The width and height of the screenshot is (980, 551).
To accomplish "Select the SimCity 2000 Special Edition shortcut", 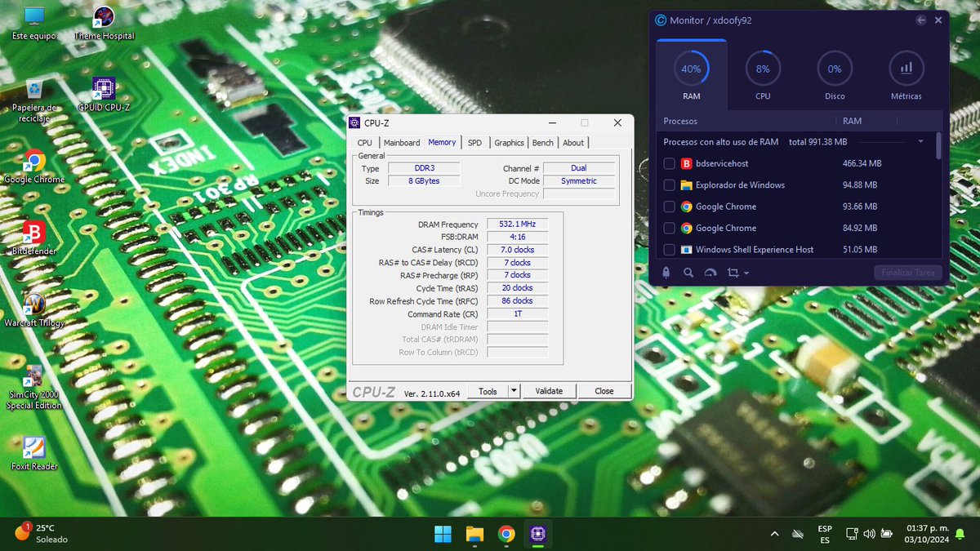I will click(x=34, y=387).
